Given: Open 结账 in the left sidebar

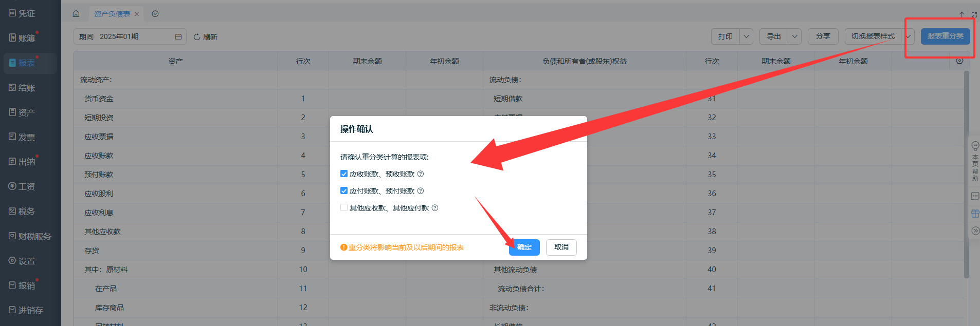Looking at the screenshot, I should [27, 88].
